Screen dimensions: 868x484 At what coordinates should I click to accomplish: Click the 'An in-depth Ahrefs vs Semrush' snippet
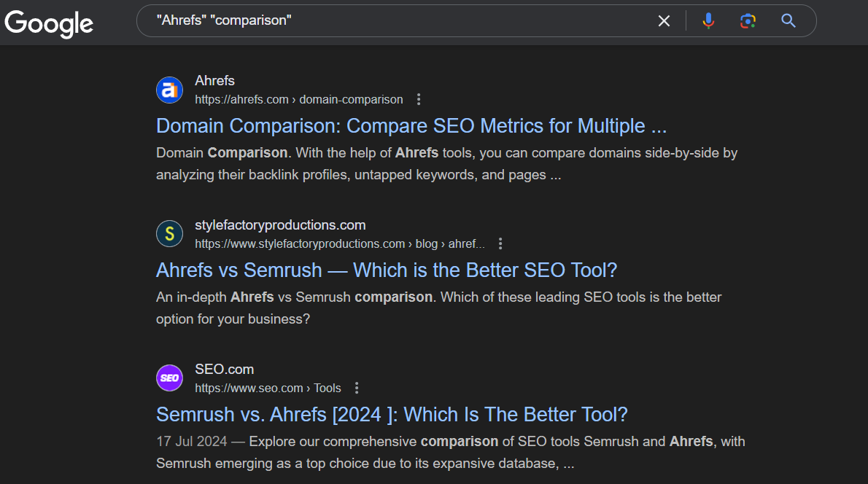(x=439, y=308)
